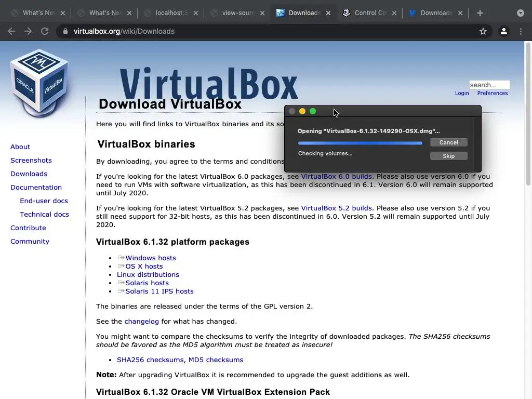Download the Windows hosts package

(151, 258)
